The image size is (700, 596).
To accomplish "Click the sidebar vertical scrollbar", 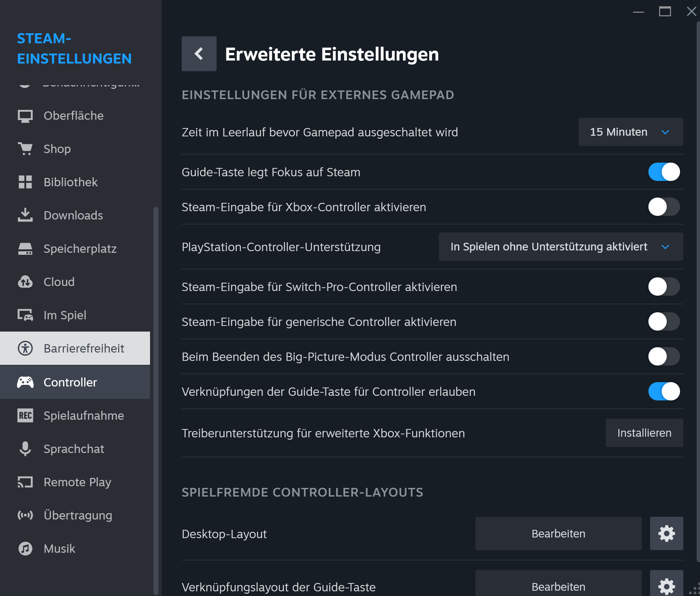I will [x=156, y=400].
